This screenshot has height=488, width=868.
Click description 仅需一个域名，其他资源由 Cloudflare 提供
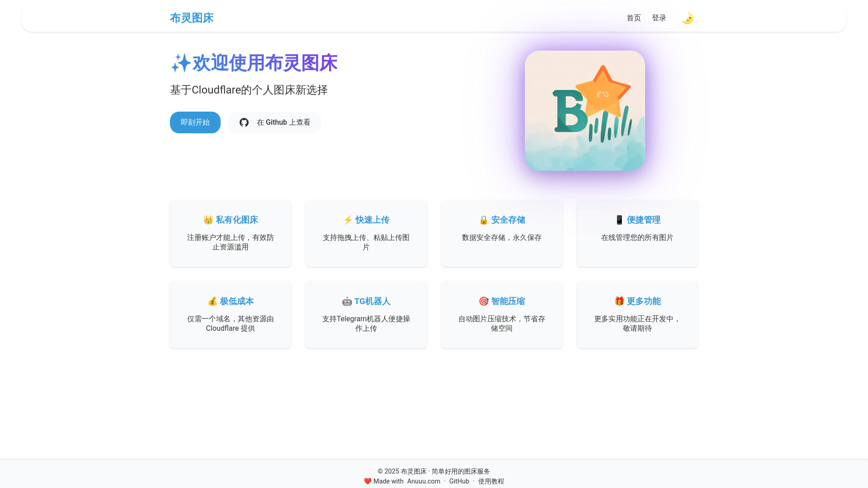[231, 324]
